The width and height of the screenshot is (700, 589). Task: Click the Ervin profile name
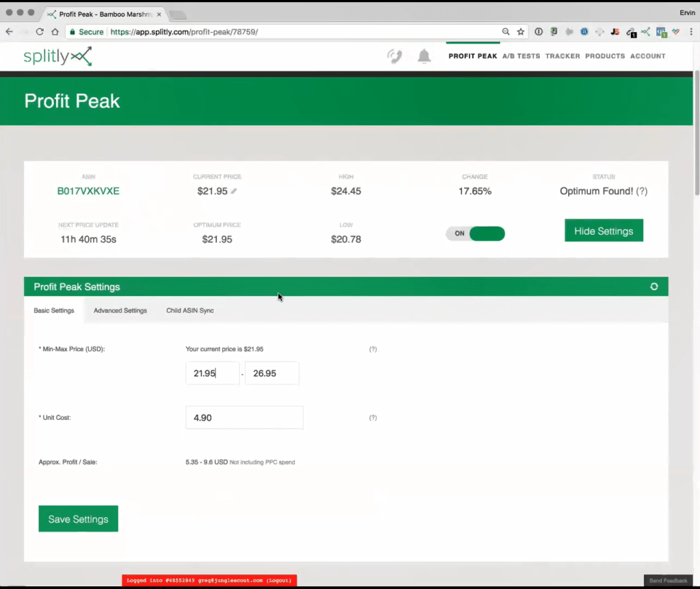pyautogui.click(x=687, y=12)
